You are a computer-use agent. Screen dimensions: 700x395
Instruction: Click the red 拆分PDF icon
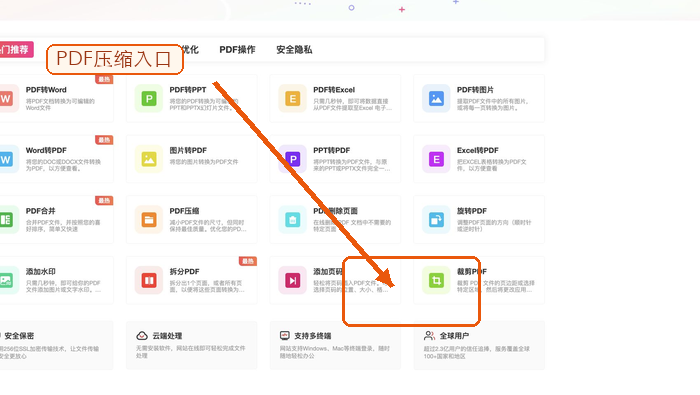[x=149, y=280]
